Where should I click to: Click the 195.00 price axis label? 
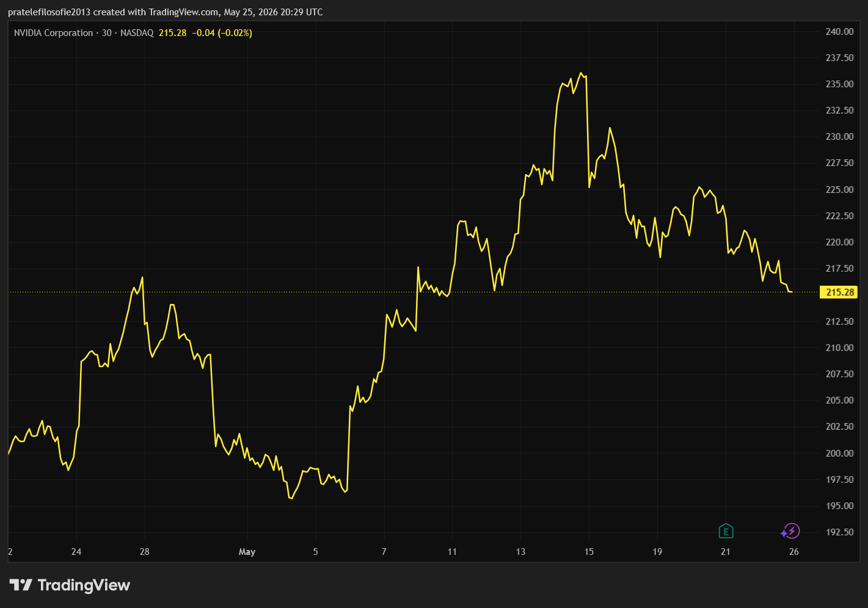pyautogui.click(x=840, y=506)
